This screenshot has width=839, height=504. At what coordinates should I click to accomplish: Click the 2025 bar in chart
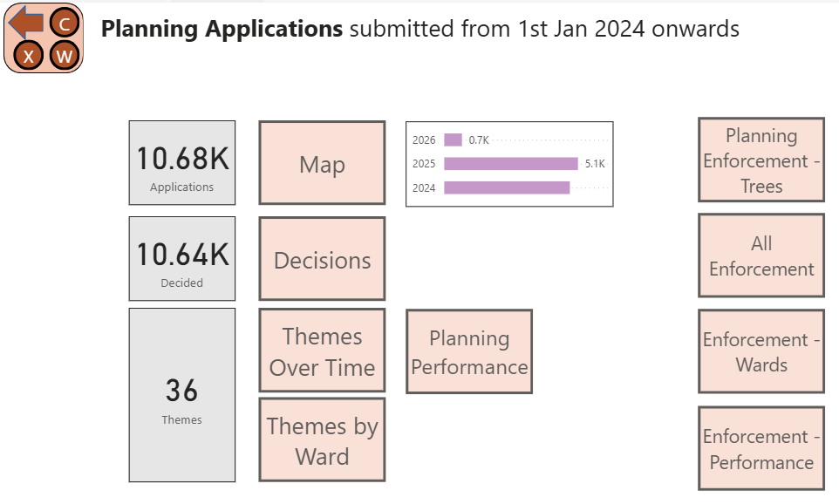[x=510, y=163]
